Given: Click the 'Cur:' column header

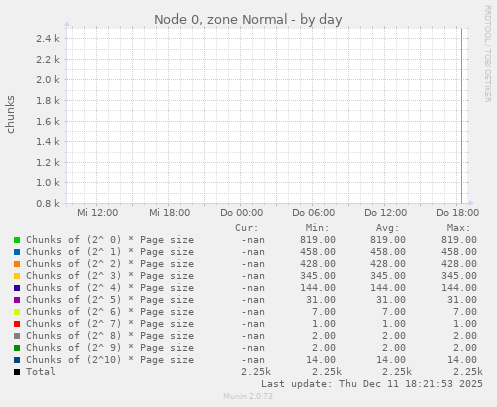Looking at the screenshot, I should [247, 228].
